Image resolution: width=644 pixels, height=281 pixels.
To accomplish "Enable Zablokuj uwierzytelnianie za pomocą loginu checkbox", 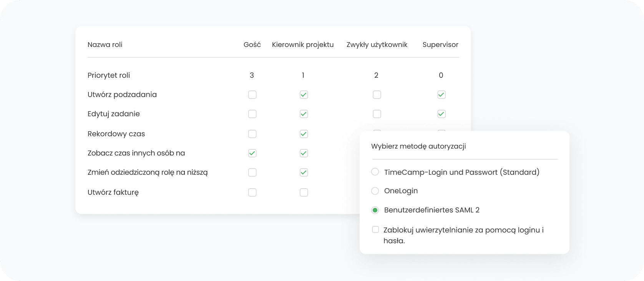I will [375, 230].
